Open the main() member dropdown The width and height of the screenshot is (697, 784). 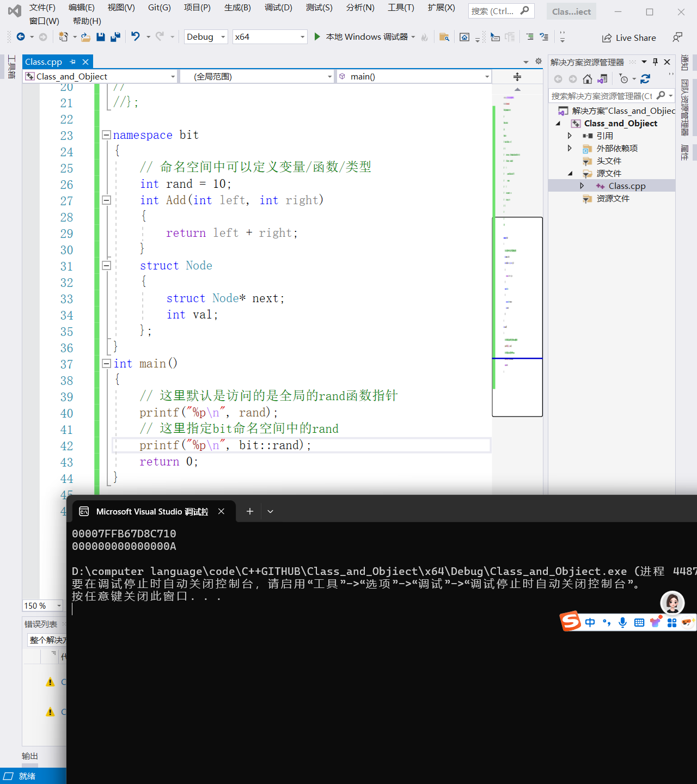point(414,76)
